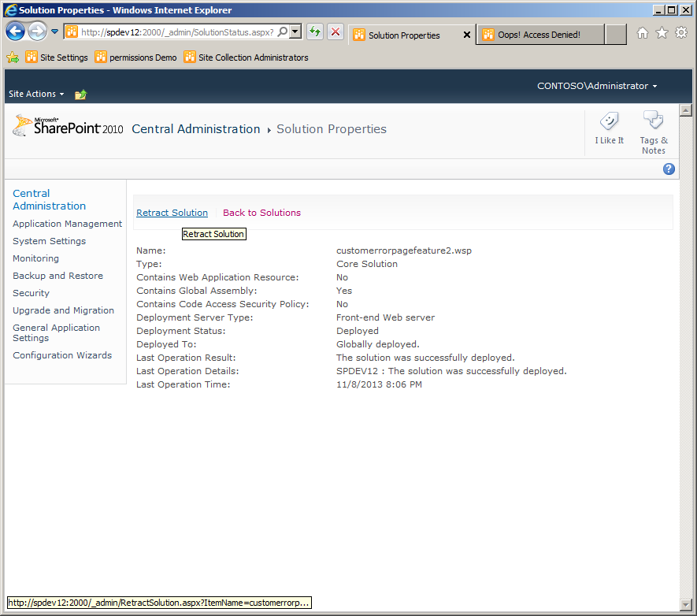Click the Retract Solution link

coord(172,213)
